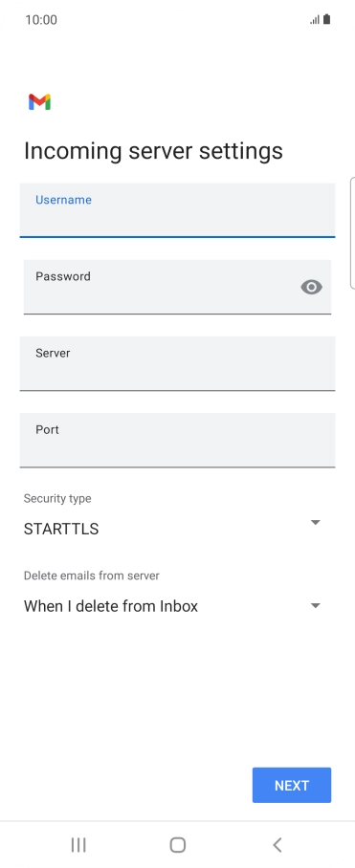Open the edge panel handle
Image resolution: width=355 pixels, height=868 pixels.
tap(352, 233)
